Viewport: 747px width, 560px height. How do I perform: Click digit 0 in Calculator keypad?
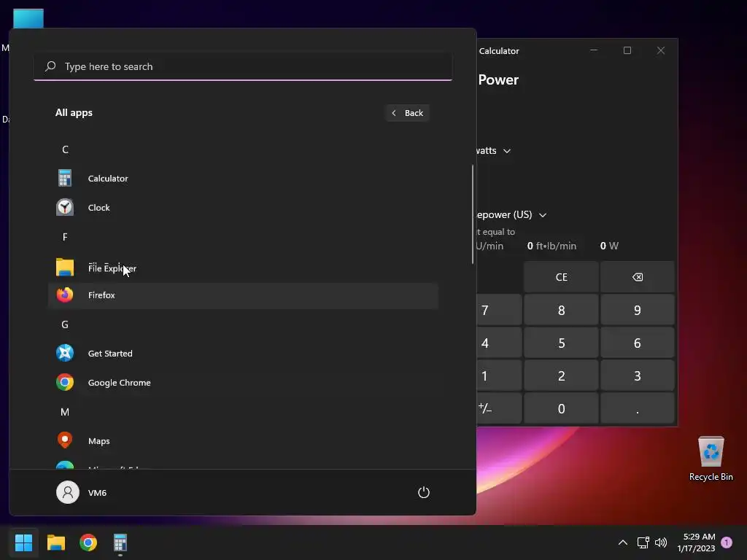[561, 408]
